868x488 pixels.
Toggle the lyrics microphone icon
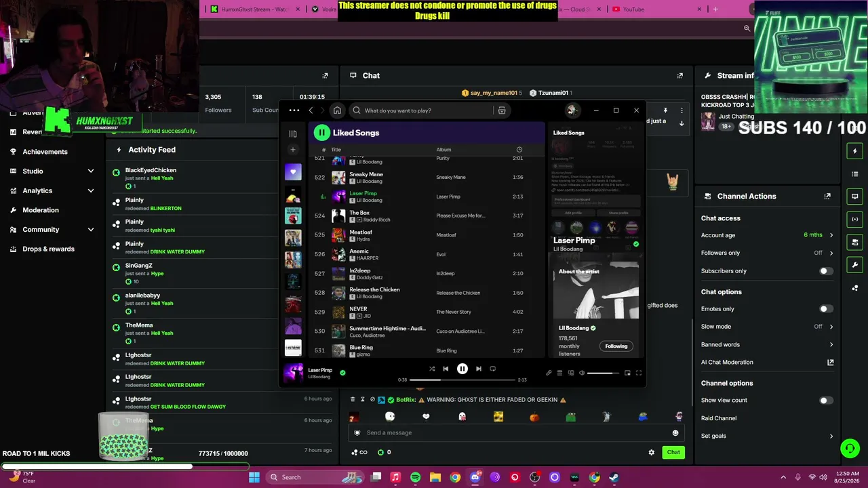coord(549,373)
